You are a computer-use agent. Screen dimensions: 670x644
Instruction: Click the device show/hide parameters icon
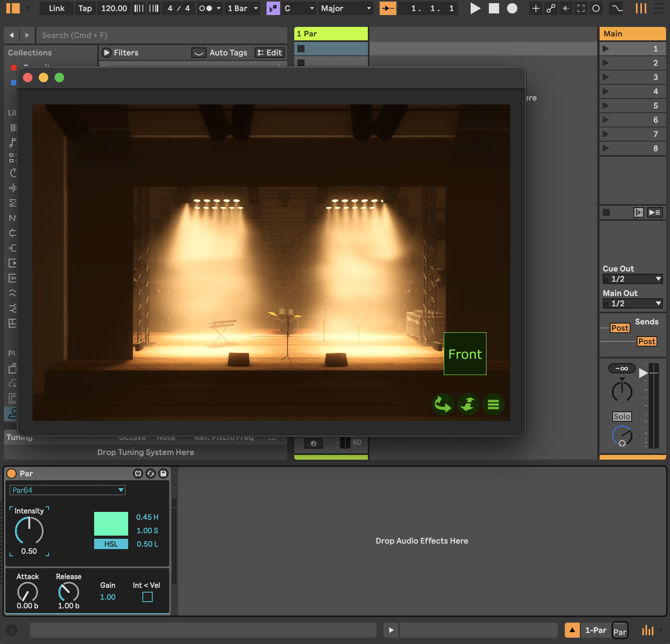click(x=138, y=474)
